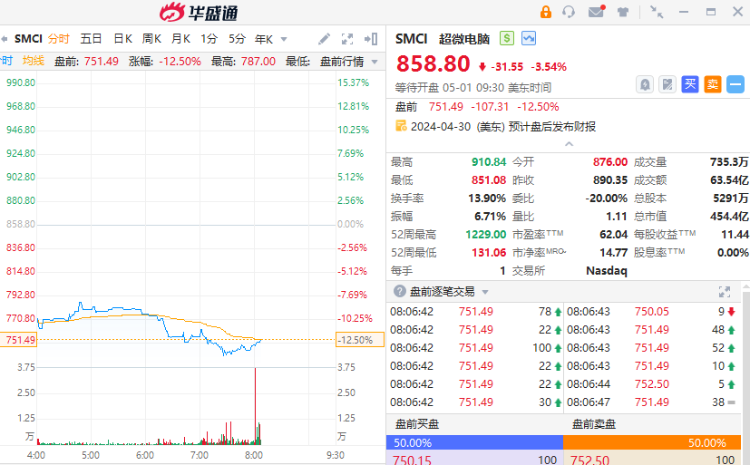Screen dimensions: 750x465
Task: Click the 最低 value 851.08
Action: pyautogui.click(x=488, y=180)
